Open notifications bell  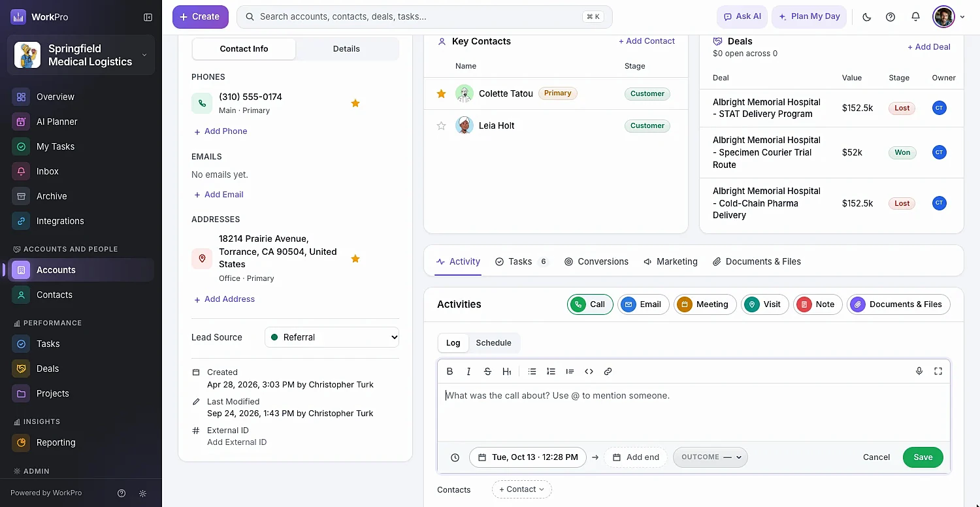[915, 17]
